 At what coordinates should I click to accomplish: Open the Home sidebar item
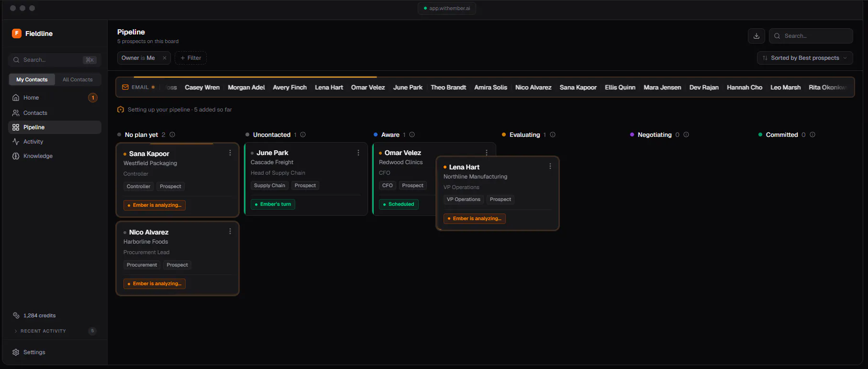pos(55,98)
